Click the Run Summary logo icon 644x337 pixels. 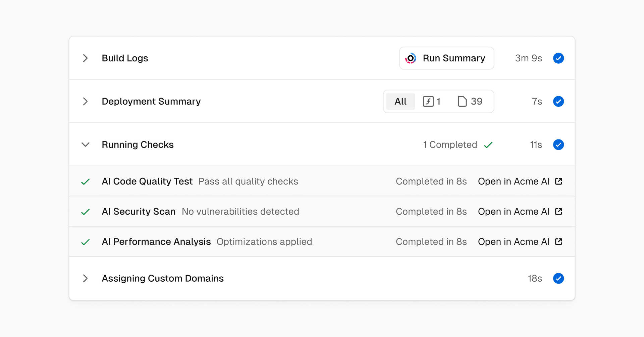[x=410, y=58]
